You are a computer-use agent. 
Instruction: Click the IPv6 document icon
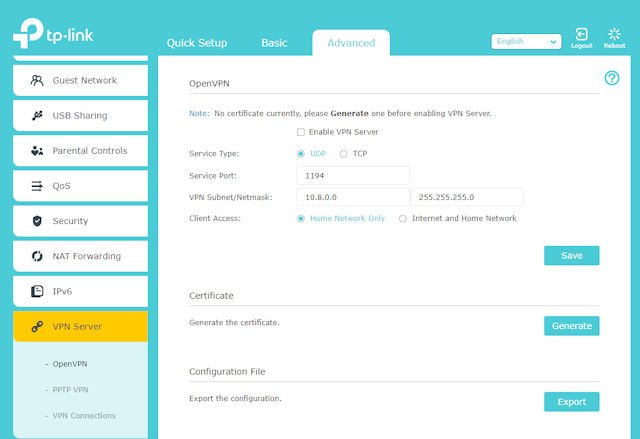[37, 291]
